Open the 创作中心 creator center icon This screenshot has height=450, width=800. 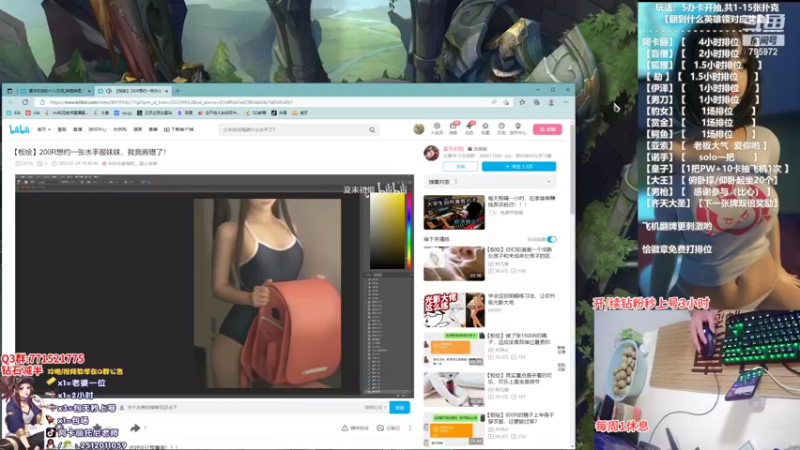(x=518, y=129)
